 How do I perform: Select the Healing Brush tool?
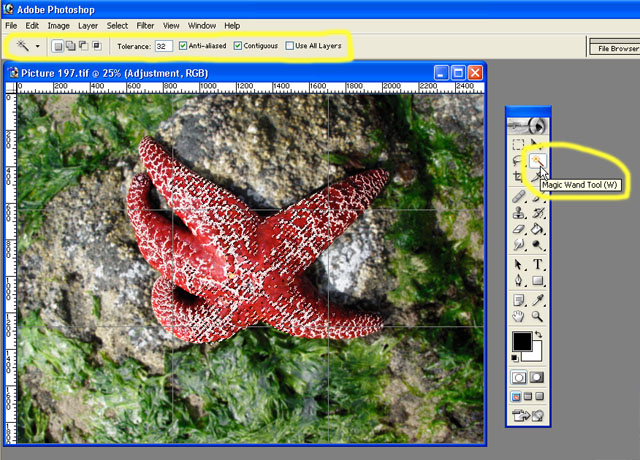pos(518,197)
